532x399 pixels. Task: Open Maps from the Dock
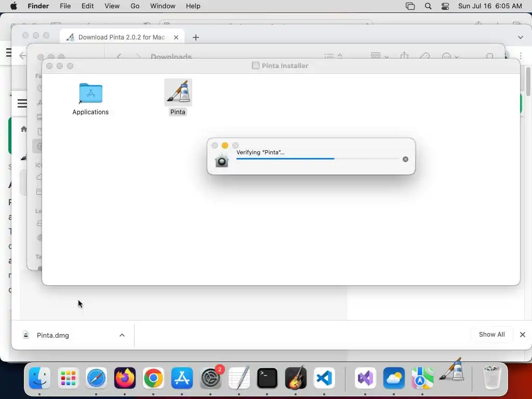pyautogui.click(x=422, y=378)
